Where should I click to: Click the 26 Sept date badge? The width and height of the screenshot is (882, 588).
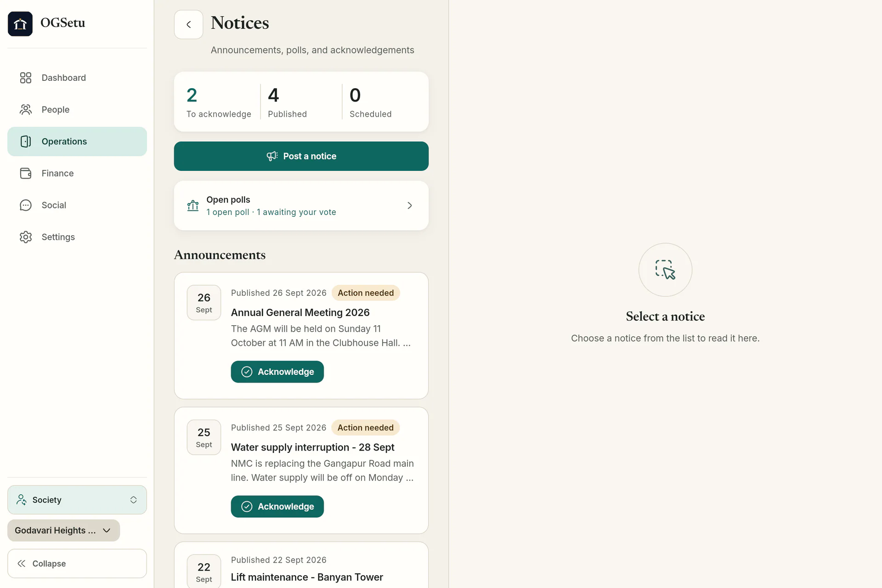point(204,303)
